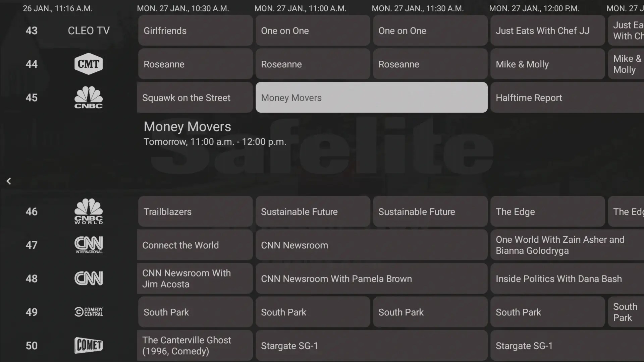Open CNN Newsroom on CNN International

(372, 245)
